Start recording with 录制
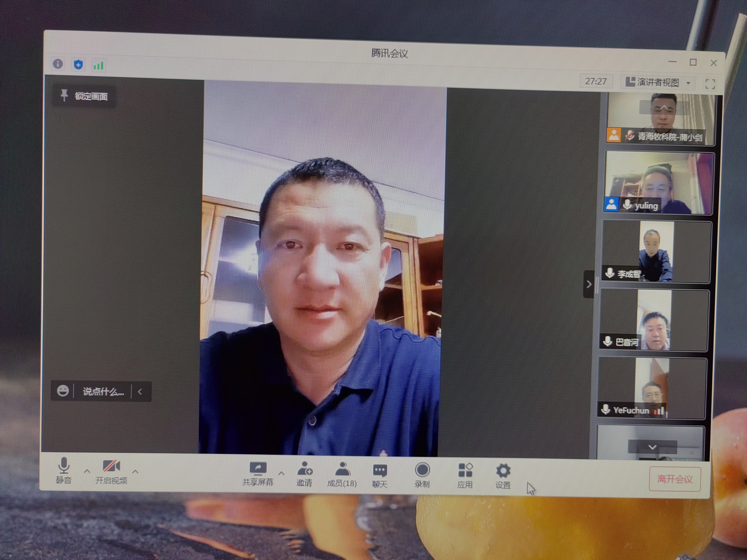Image resolution: width=747 pixels, height=560 pixels. [422, 475]
